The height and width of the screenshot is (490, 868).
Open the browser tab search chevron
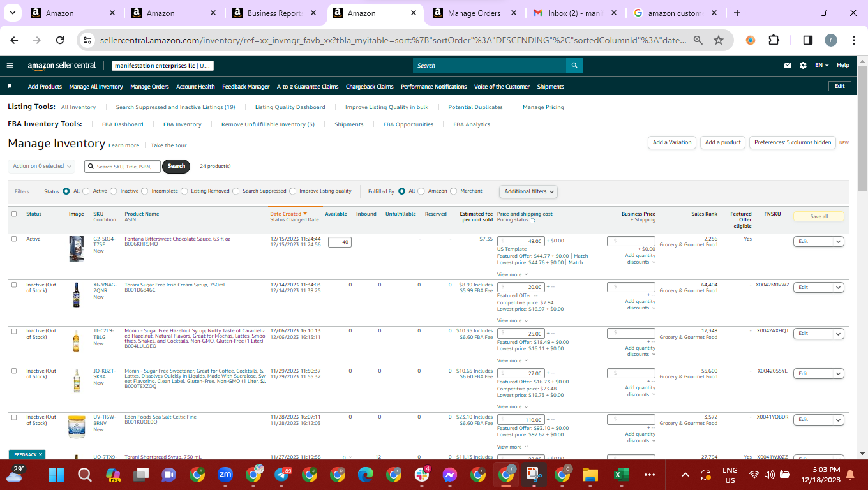14,13
